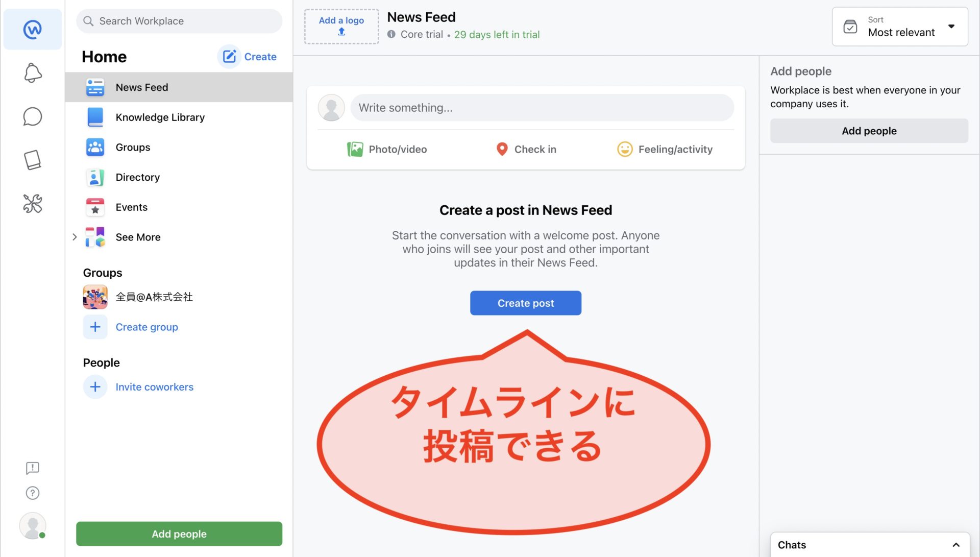
Task: Click the gray Add people button in right panel
Action: click(x=869, y=131)
